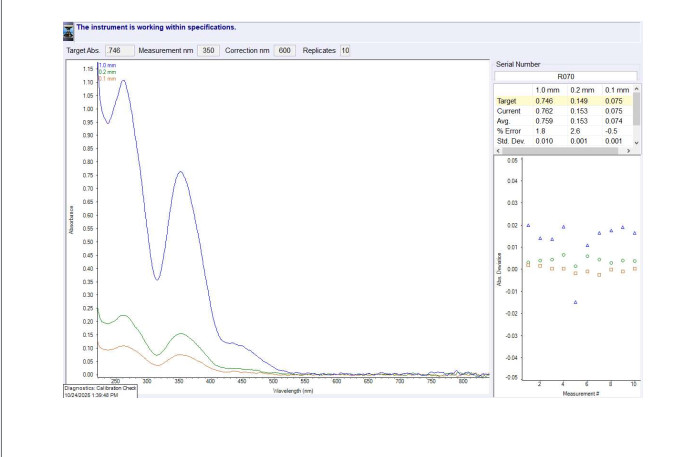
Task: Select the Target row in results table
Action: pyautogui.click(x=507, y=101)
